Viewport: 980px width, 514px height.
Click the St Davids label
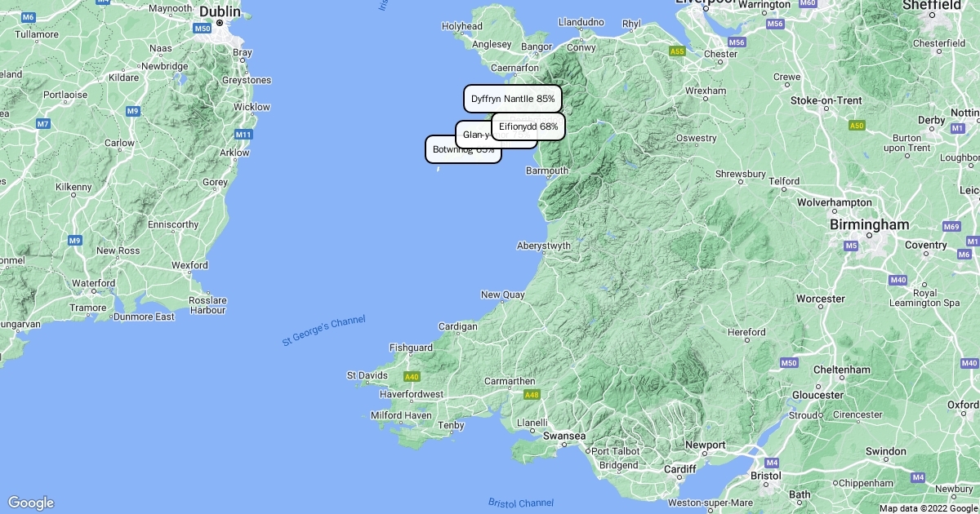click(x=367, y=375)
